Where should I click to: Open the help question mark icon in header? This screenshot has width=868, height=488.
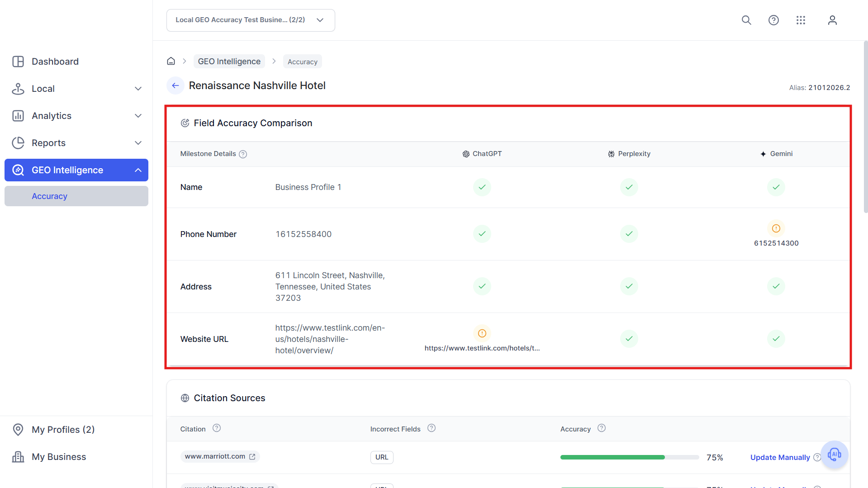point(773,20)
